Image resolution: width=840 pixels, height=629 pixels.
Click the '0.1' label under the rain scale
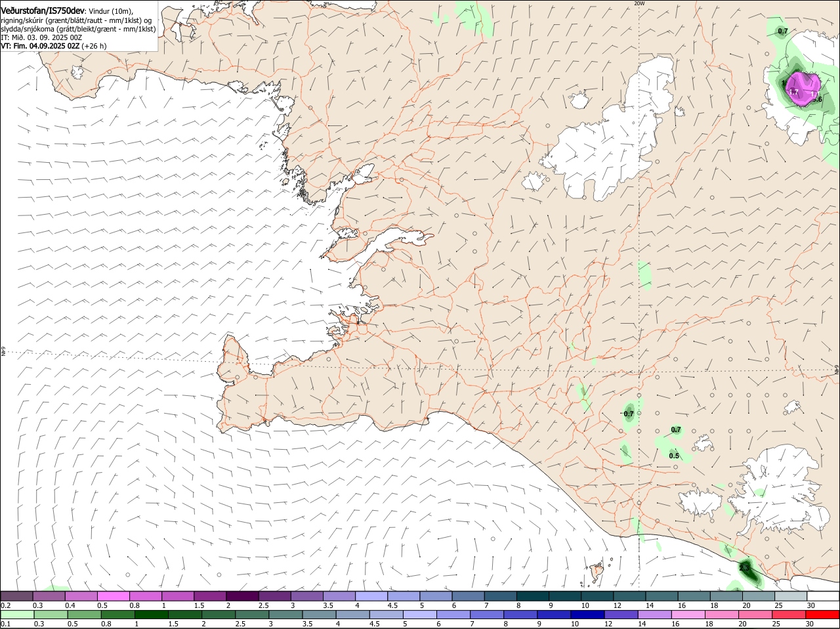pyautogui.click(x=5, y=624)
